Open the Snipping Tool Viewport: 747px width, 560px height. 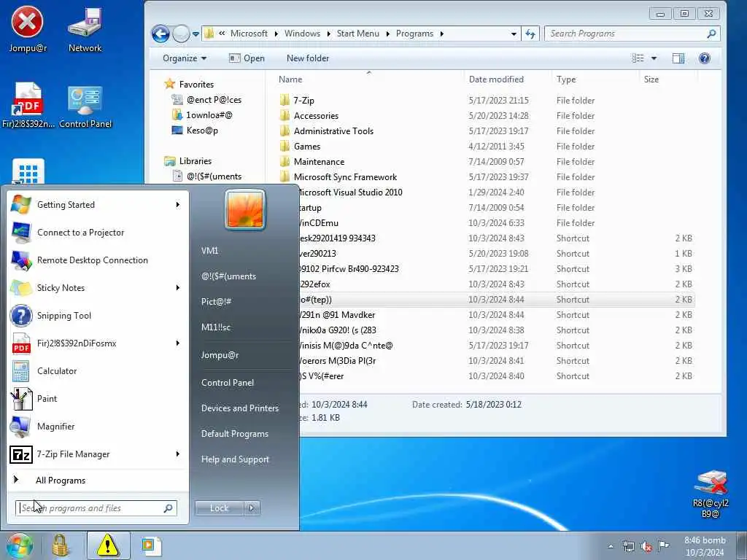tap(98, 315)
